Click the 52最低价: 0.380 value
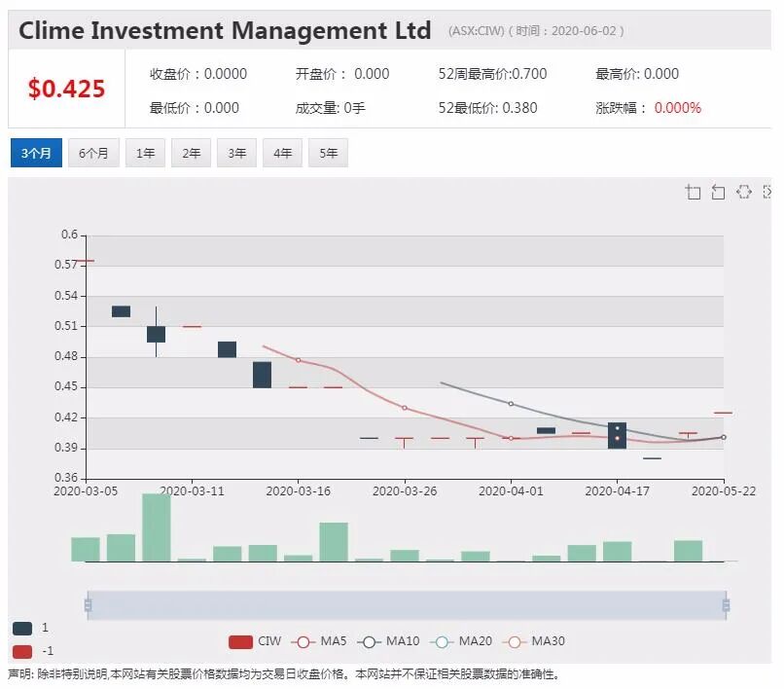 tap(488, 108)
